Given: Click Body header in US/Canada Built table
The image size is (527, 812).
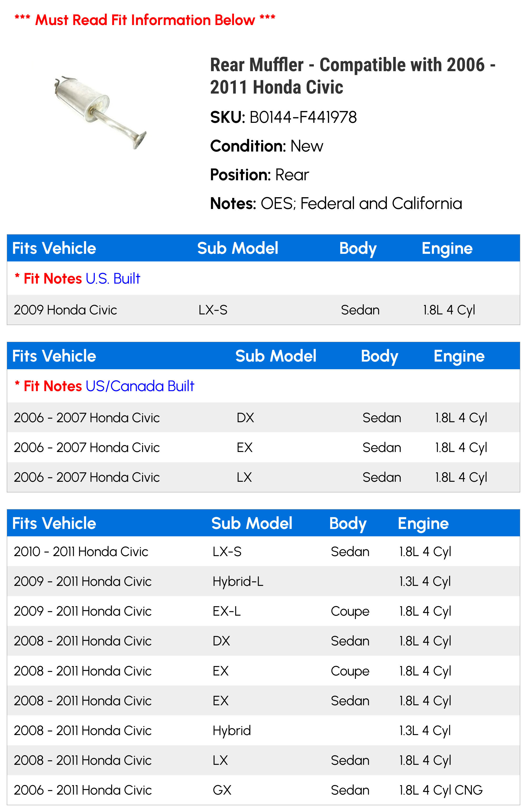Looking at the screenshot, I should (379, 356).
